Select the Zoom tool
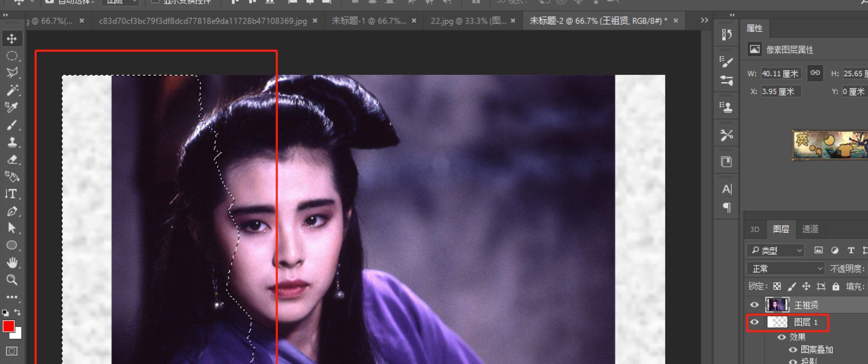The image size is (868, 364). 11,279
